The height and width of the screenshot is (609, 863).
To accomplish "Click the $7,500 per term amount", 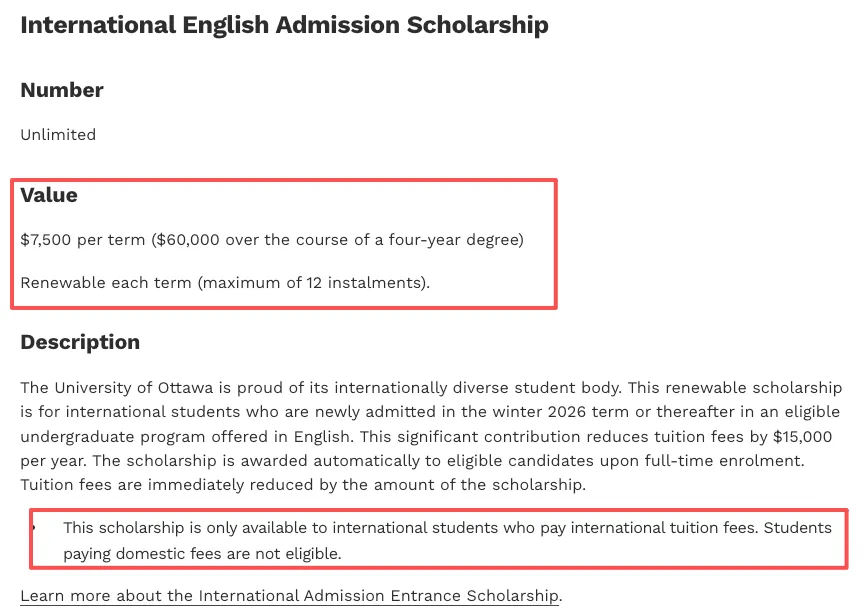I will click(83, 240).
